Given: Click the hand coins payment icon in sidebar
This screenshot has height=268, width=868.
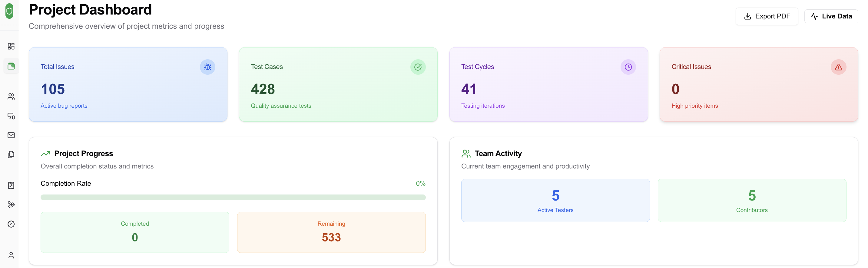Looking at the screenshot, I should (x=11, y=205).
